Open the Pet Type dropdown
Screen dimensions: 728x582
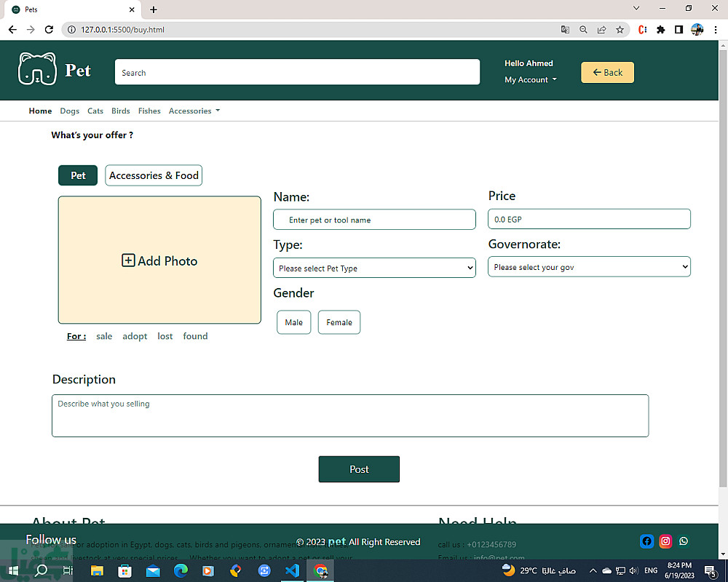click(x=374, y=268)
